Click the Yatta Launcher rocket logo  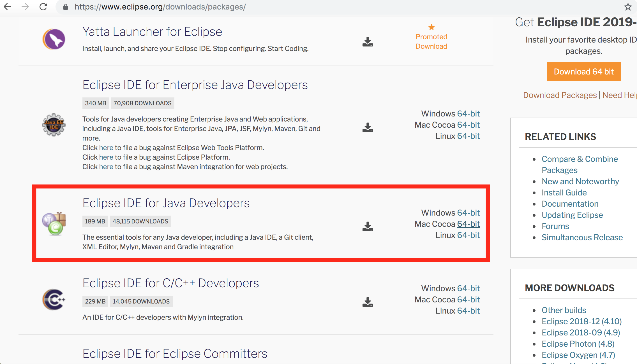(x=54, y=39)
